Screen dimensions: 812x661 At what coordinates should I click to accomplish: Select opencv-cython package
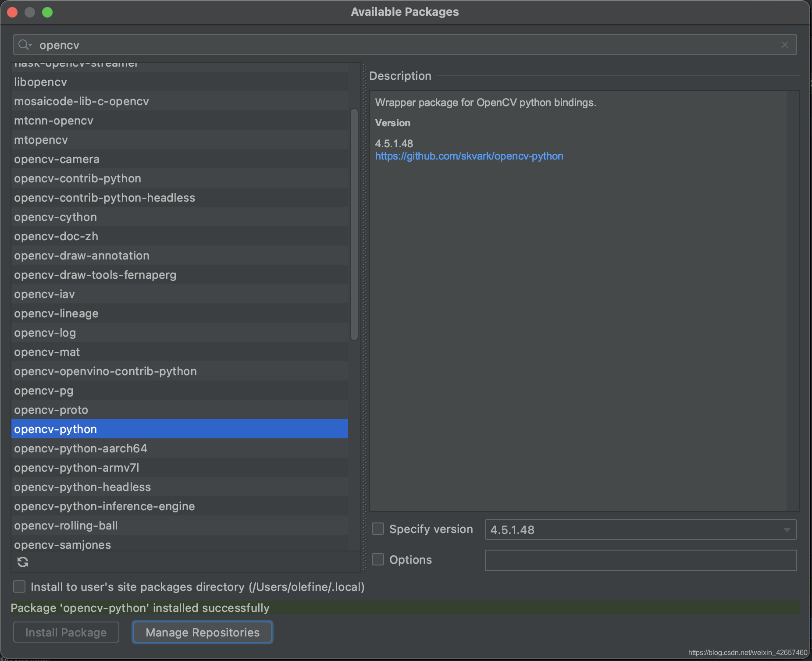point(180,217)
